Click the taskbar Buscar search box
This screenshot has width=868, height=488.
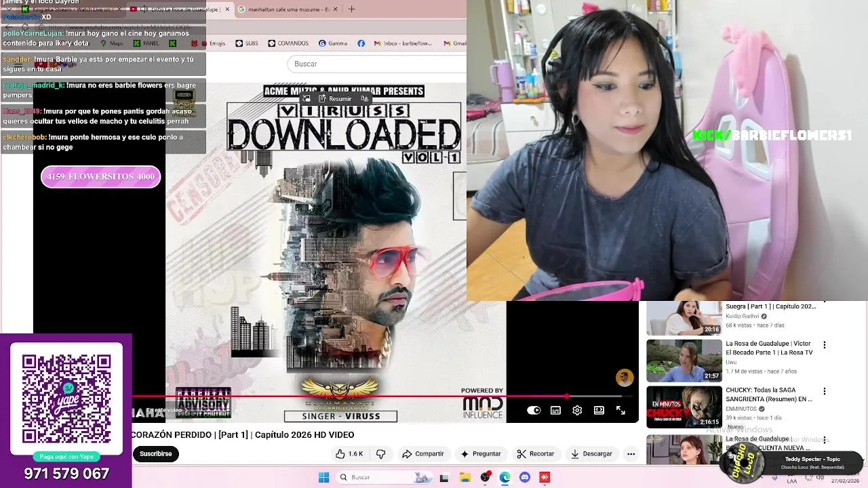384,477
